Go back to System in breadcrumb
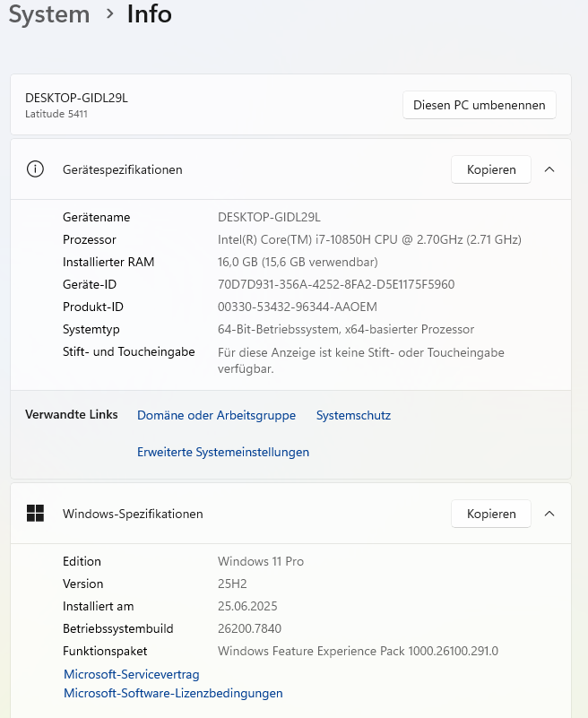The height and width of the screenshot is (718, 588). 49,14
